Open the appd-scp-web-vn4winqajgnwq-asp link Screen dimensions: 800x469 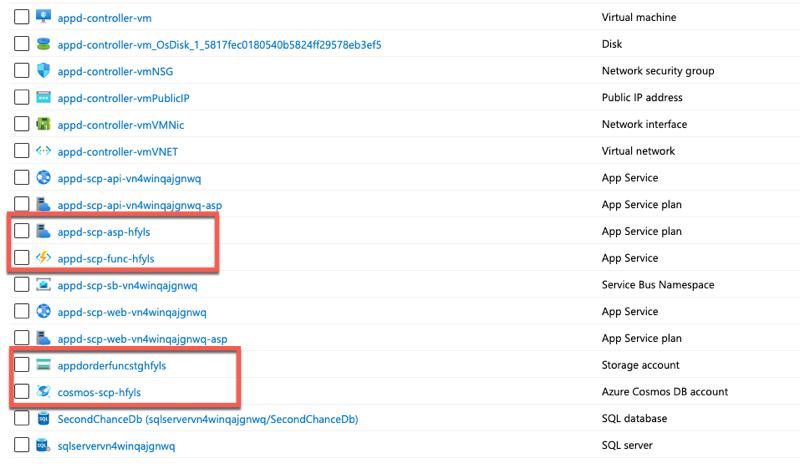coord(142,339)
